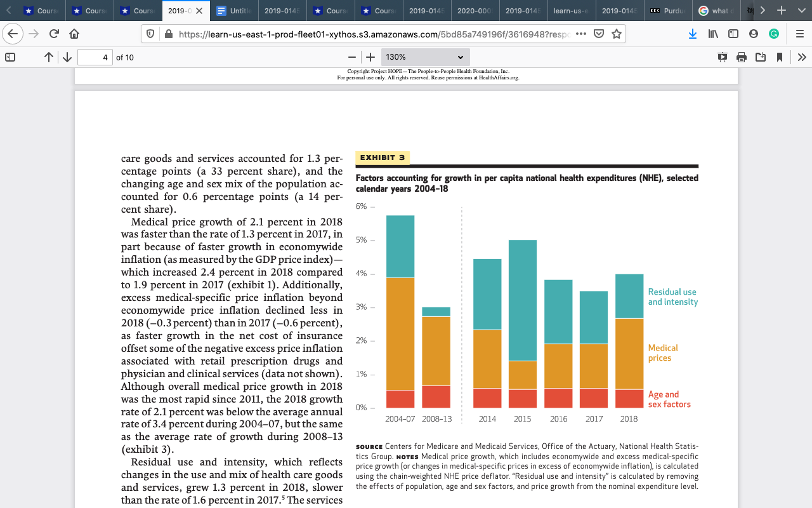Image resolution: width=812 pixels, height=508 pixels.
Task: Show tracking protection shield info
Action: [x=151, y=34]
